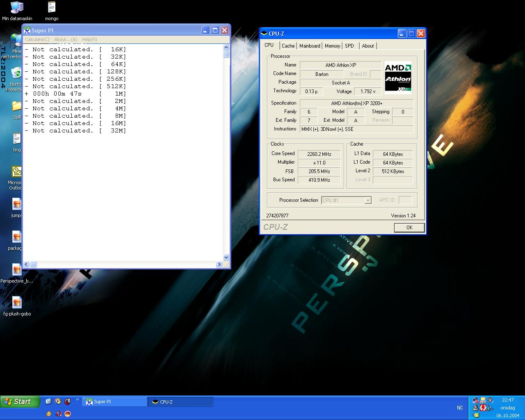
Task: Open Calculate(C) menu in Super PI
Action: pyautogui.click(x=37, y=39)
